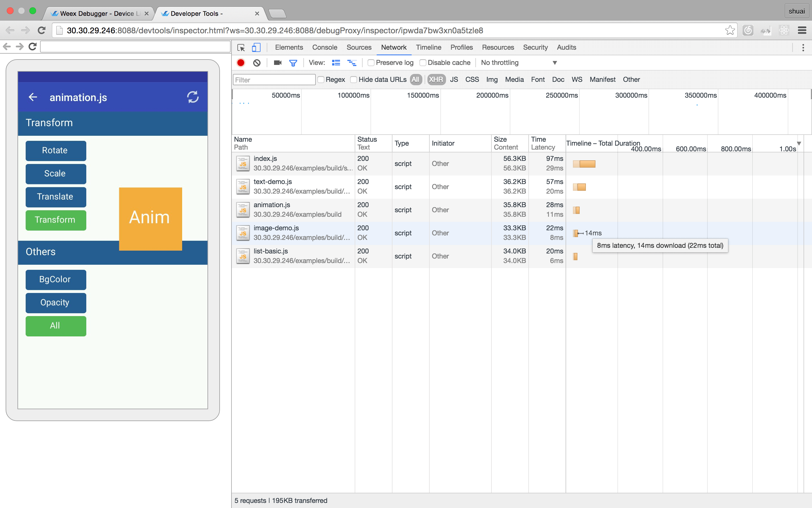Filter requests by WS type
The height and width of the screenshot is (508, 812).
577,80
